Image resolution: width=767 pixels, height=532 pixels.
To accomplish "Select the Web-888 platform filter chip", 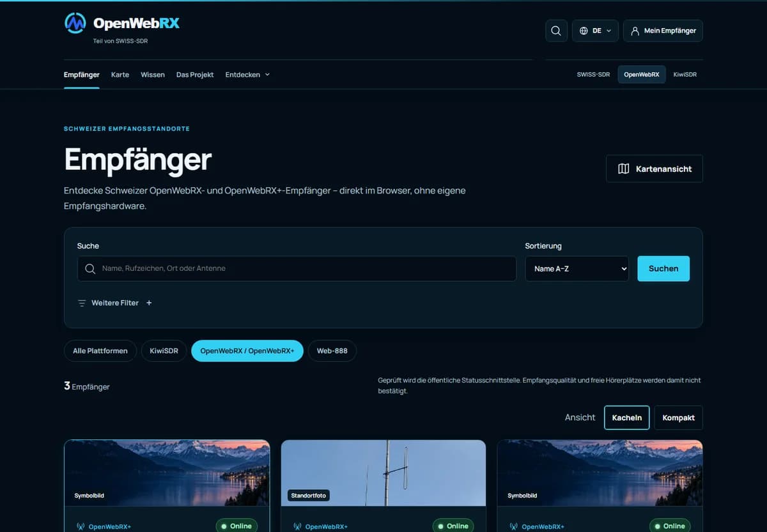I will pos(332,351).
